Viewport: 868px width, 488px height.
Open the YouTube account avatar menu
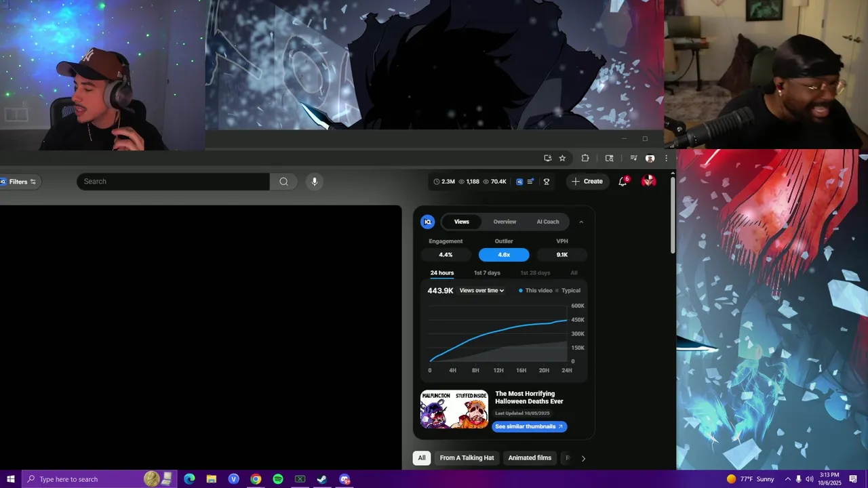tap(649, 181)
